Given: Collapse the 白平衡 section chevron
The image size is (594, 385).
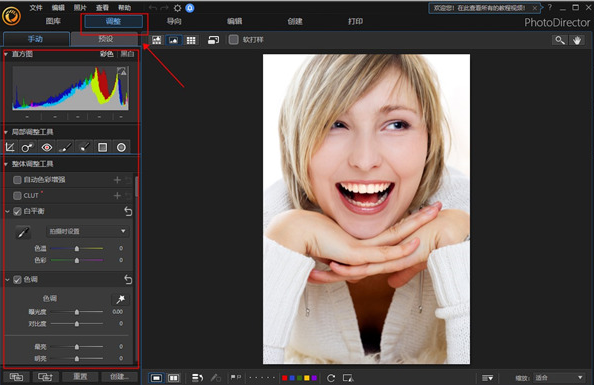Looking at the screenshot, I should (7, 211).
